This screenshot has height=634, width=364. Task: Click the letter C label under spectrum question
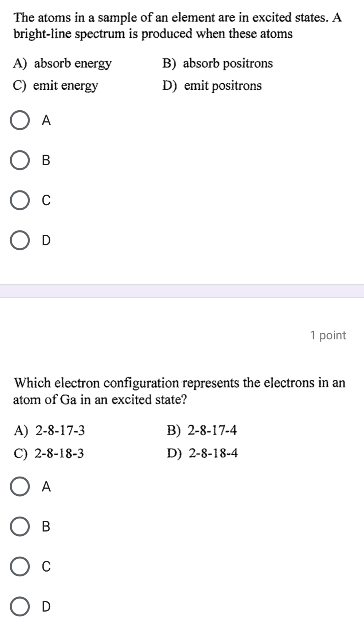[x=46, y=200]
